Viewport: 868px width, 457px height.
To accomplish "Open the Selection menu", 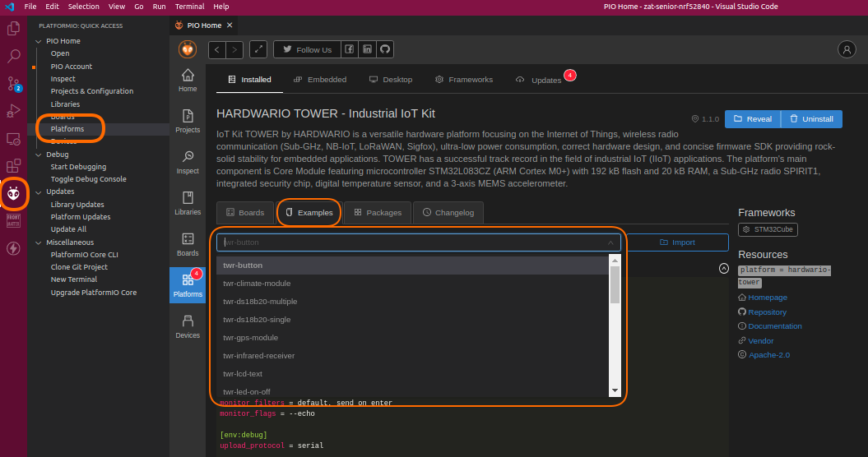I will coord(84,7).
